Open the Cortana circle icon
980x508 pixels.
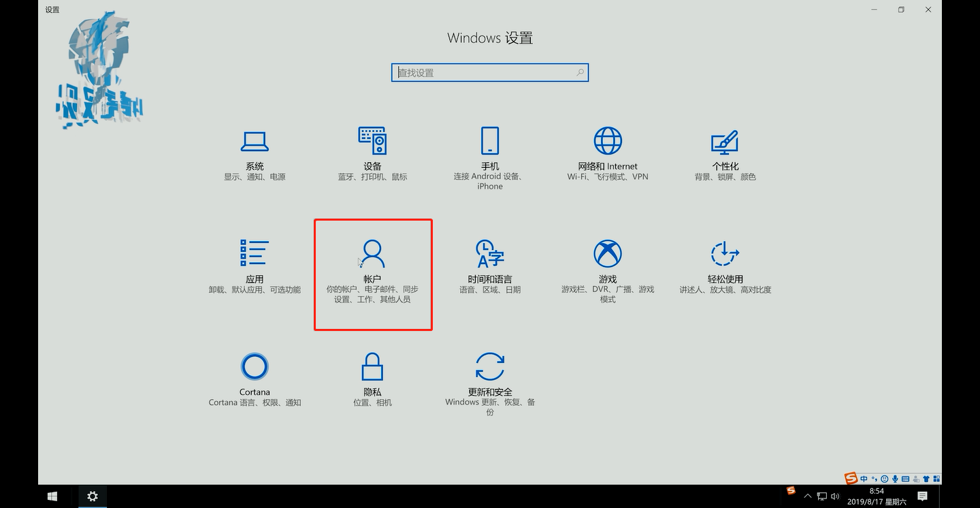tap(255, 367)
